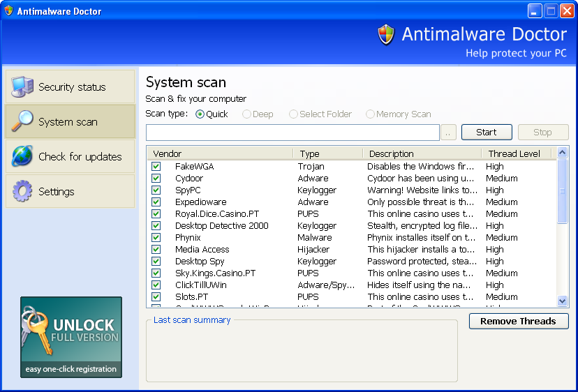578x392 pixels.
Task: Toggle the Desktop Spy checkbox
Action: (x=156, y=261)
